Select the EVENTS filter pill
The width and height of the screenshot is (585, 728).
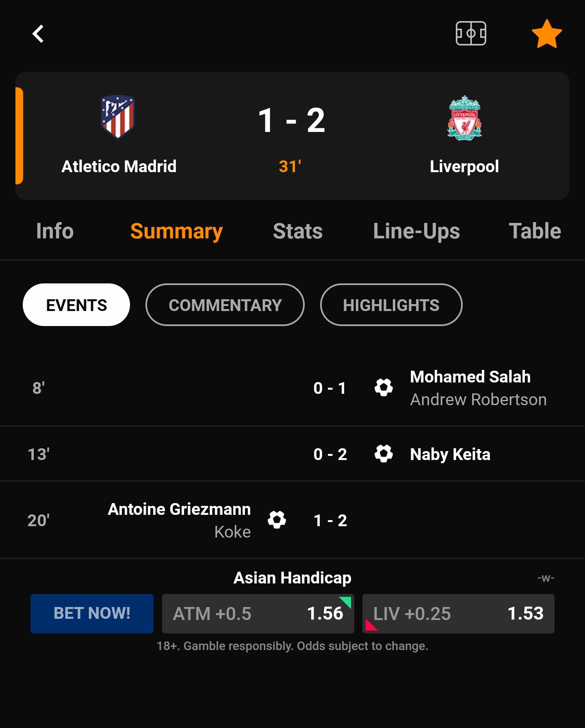pos(76,305)
